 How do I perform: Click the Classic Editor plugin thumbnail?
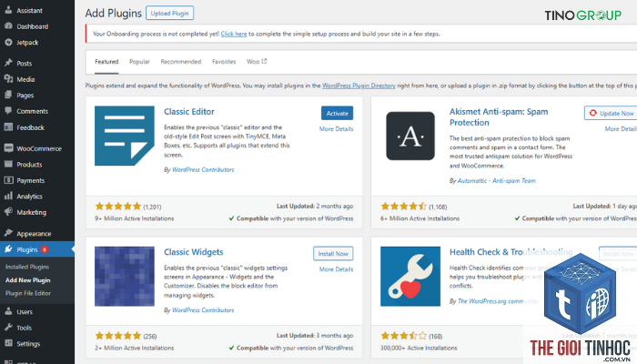click(125, 136)
